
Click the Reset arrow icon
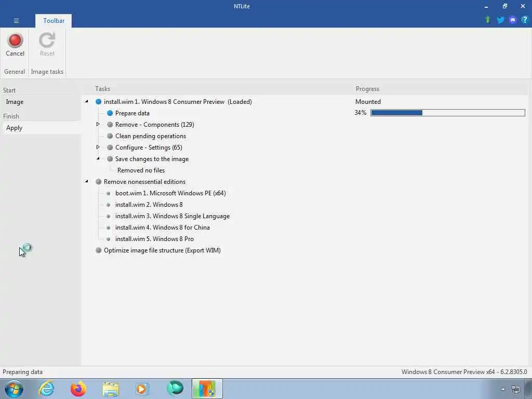(x=47, y=41)
